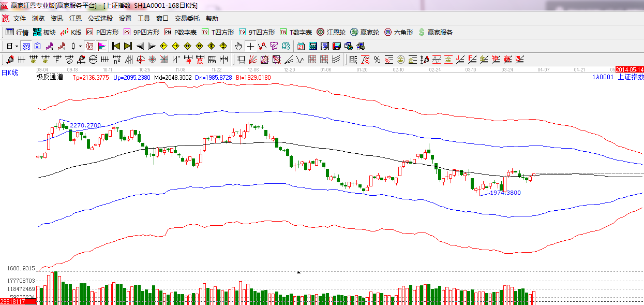Screen dimensions: 644x305
Task: Open the candlestick style dropdown arrow
Action: pos(80,46)
